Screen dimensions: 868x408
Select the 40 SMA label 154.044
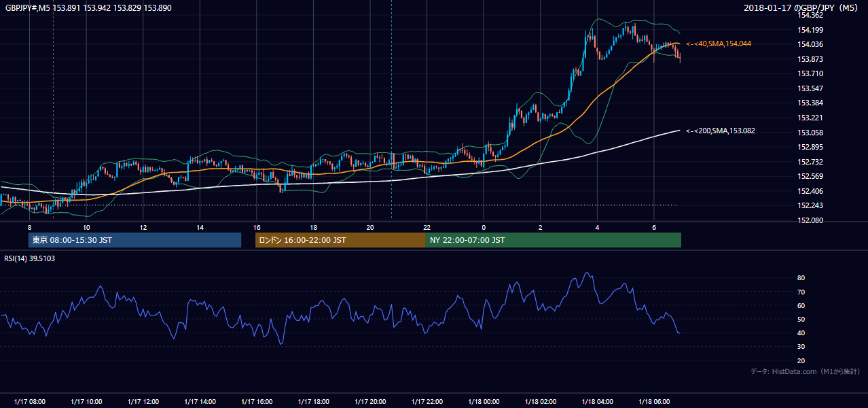pyautogui.click(x=719, y=44)
